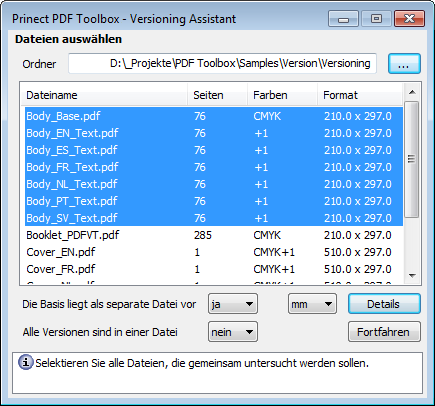Click the Ordner path input field
This screenshot has height=406, width=435.
click(222, 63)
